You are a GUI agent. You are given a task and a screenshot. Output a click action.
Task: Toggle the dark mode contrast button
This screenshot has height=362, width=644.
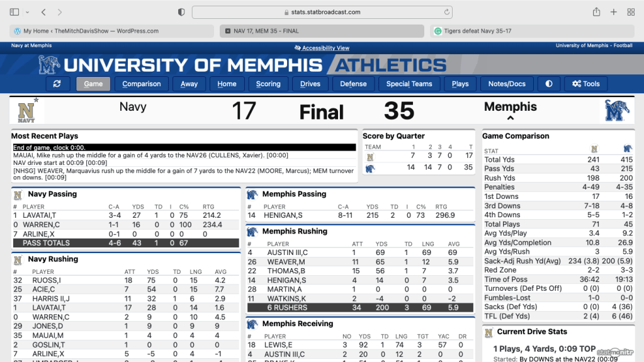pos(549,84)
